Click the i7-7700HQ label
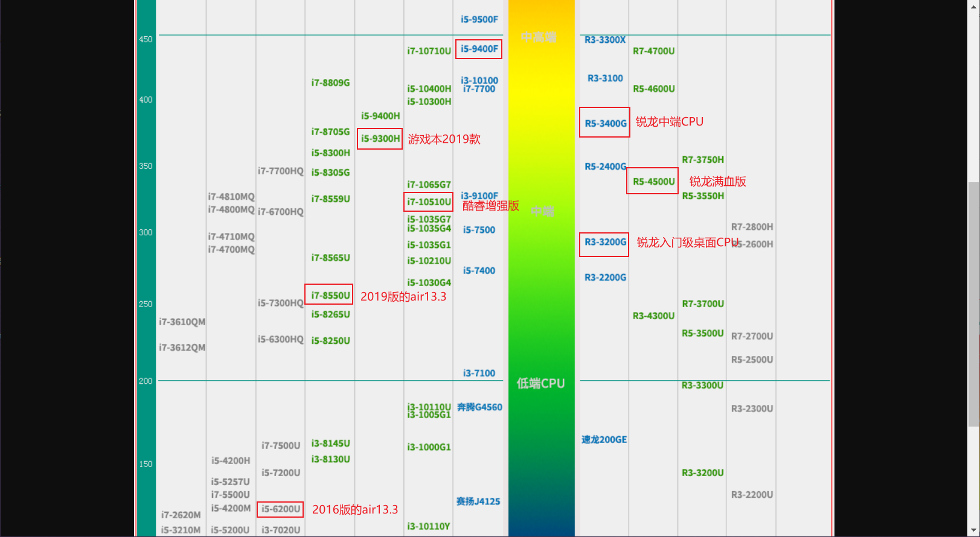The height and width of the screenshot is (537, 980). 281,171
